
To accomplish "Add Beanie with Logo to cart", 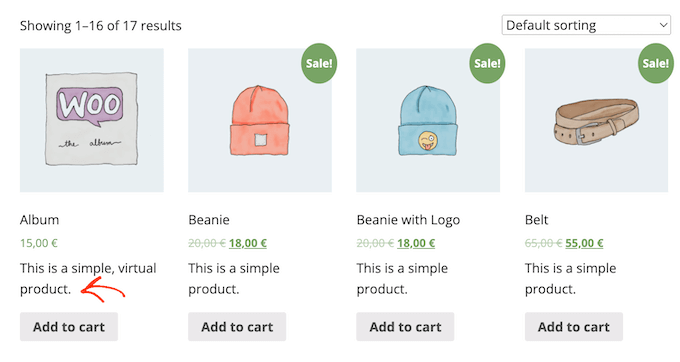I will tap(405, 326).
